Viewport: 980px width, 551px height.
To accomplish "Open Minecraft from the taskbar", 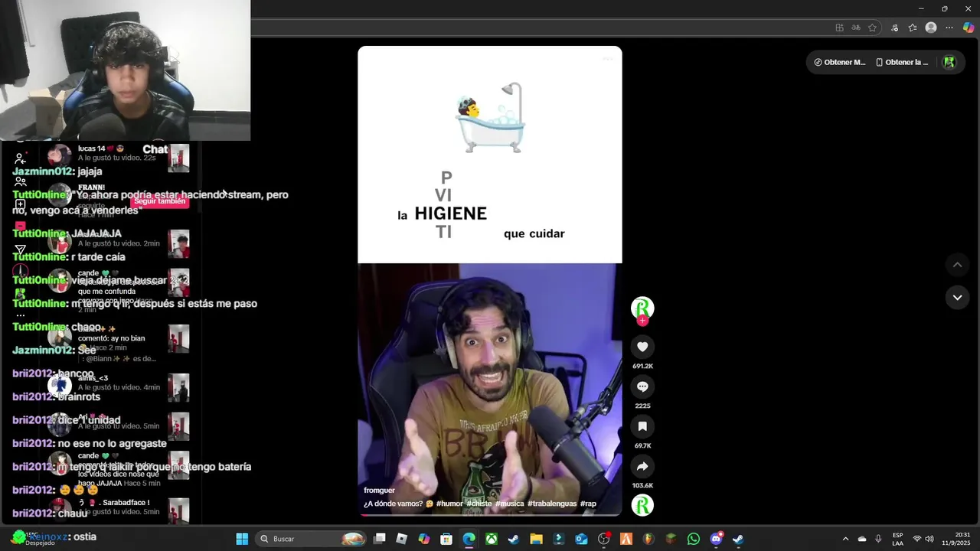I will point(671,539).
